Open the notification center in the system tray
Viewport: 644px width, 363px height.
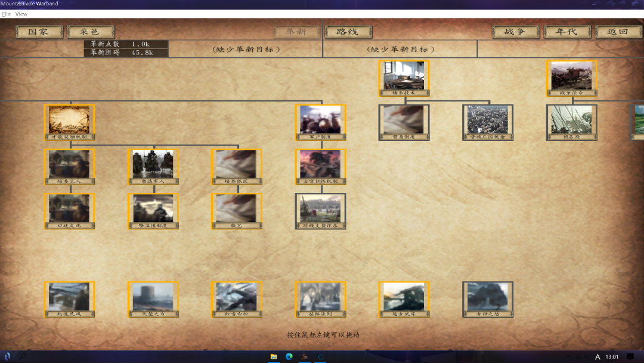click(630, 356)
